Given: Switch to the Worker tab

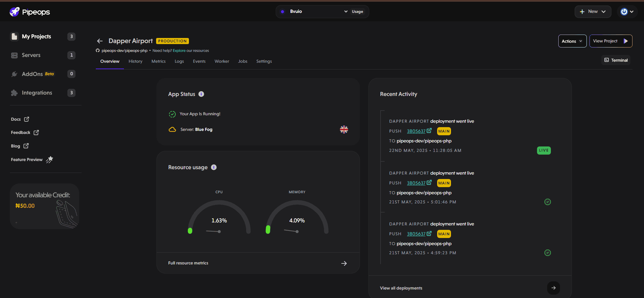Looking at the screenshot, I should click(x=222, y=61).
